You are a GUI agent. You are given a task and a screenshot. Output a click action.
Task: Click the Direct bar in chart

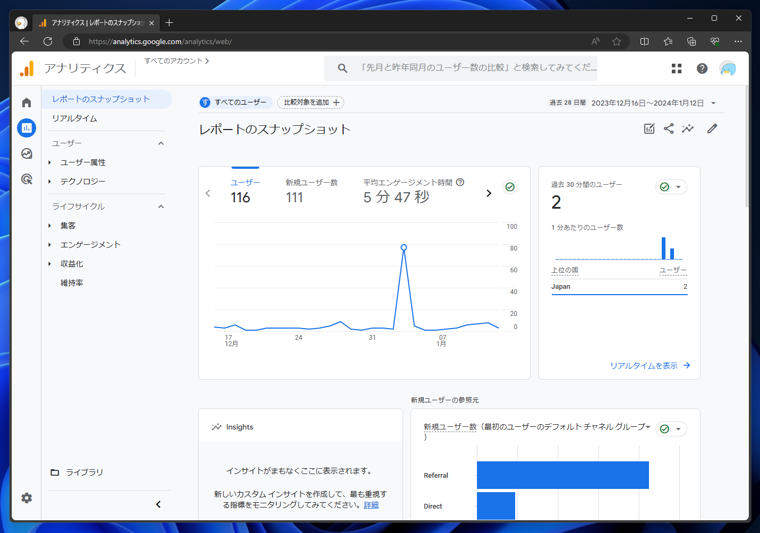(496, 506)
